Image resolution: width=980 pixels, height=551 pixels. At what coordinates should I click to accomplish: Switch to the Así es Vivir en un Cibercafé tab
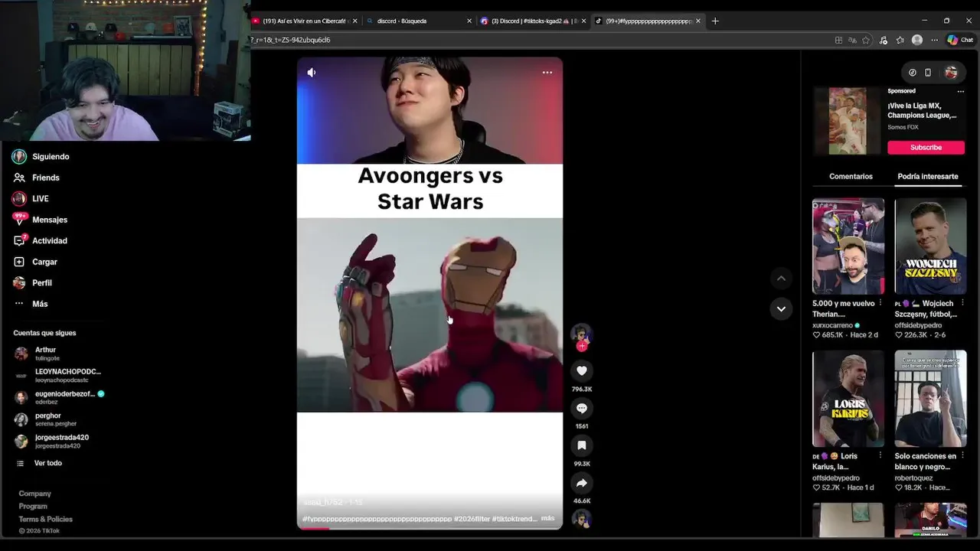pyautogui.click(x=305, y=21)
